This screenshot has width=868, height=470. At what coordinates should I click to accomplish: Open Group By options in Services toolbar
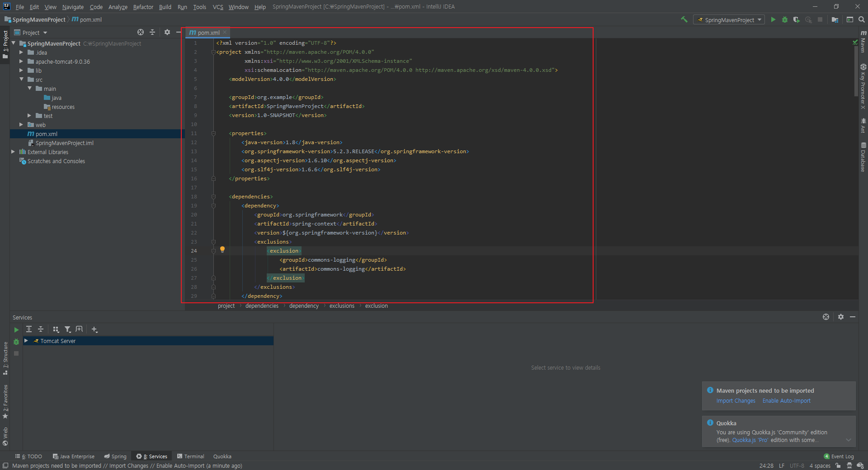tap(56, 329)
